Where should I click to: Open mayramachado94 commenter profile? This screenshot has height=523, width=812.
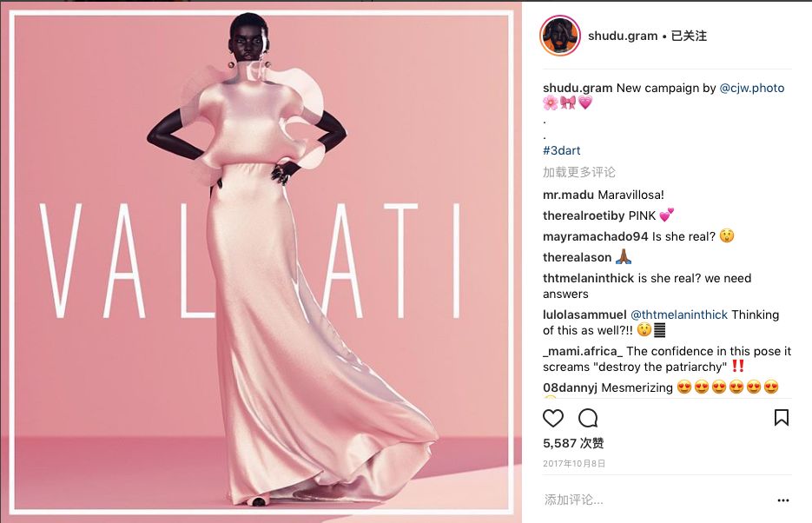(x=596, y=236)
